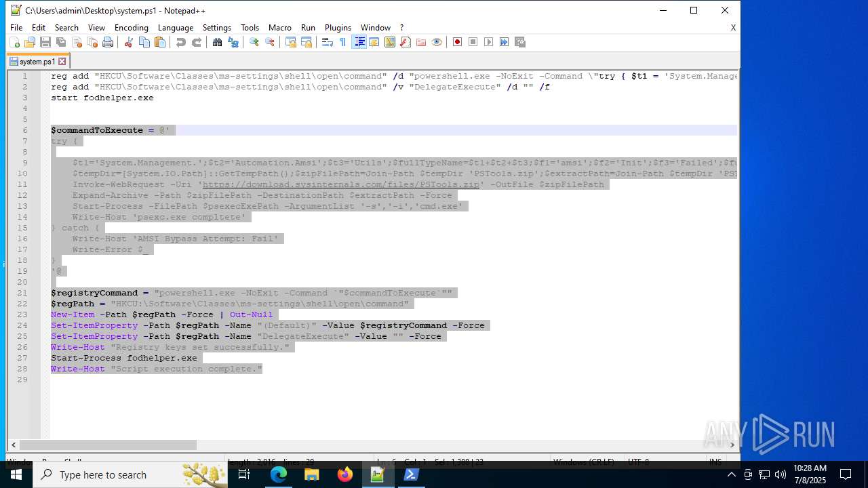
Task: Save the current file via toolbar
Action: coord(45,42)
